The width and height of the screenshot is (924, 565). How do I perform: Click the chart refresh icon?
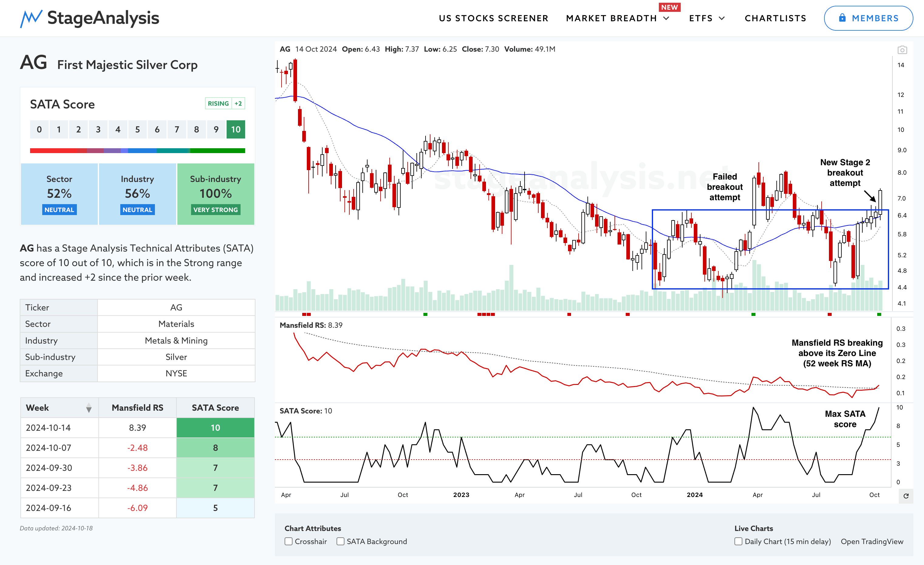(906, 496)
